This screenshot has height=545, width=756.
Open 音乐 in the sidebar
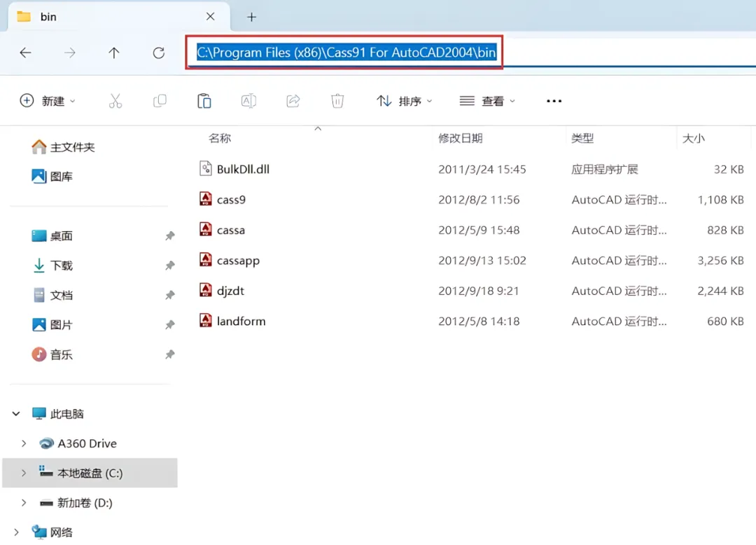(52, 355)
